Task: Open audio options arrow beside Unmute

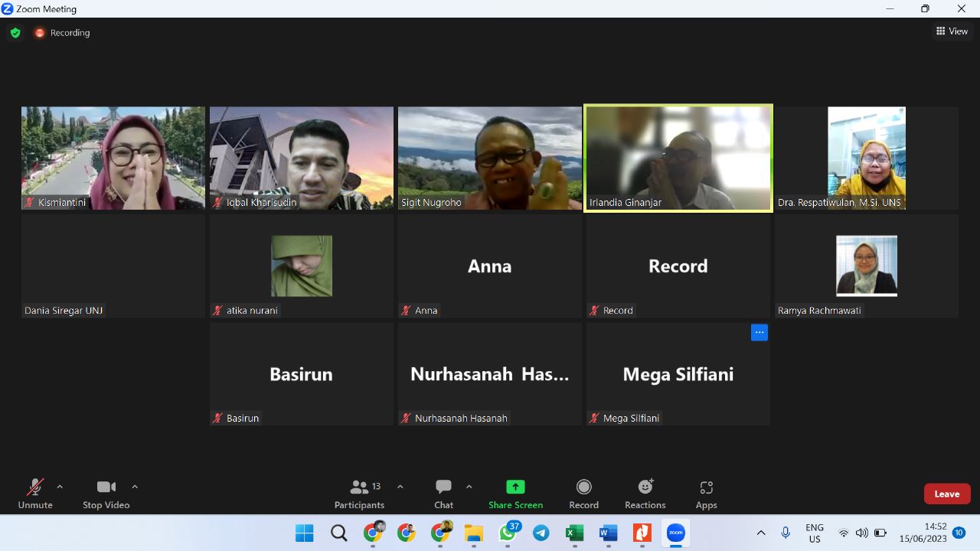Action: click(x=60, y=487)
